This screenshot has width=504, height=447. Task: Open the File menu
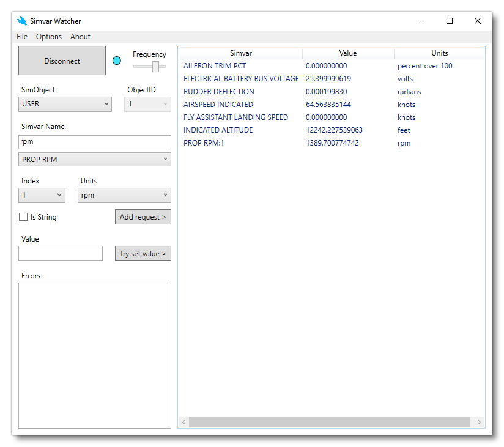point(22,37)
